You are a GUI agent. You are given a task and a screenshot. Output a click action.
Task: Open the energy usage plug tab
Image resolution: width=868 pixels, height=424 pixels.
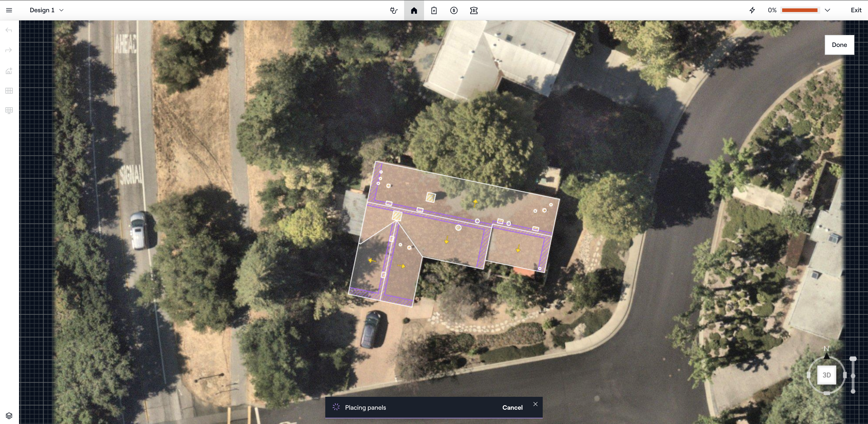tap(394, 10)
